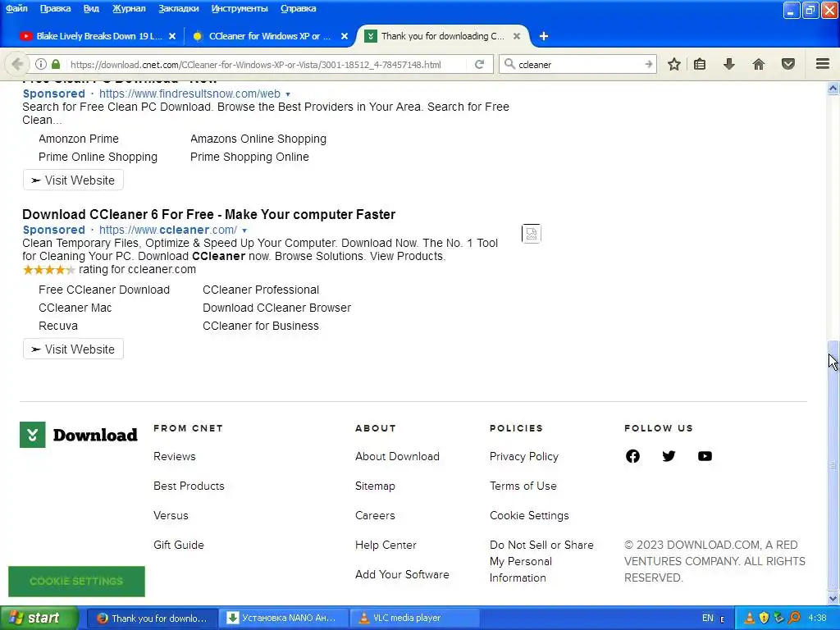Open Download CCleaner 6 For Free headline
The height and width of the screenshot is (630, 840).
pyautogui.click(x=209, y=214)
